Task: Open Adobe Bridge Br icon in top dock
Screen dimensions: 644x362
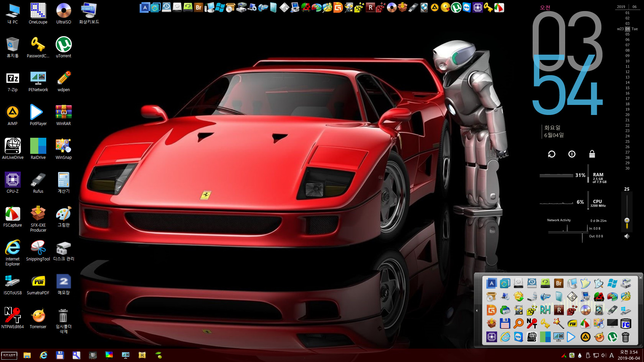Action: point(199,7)
